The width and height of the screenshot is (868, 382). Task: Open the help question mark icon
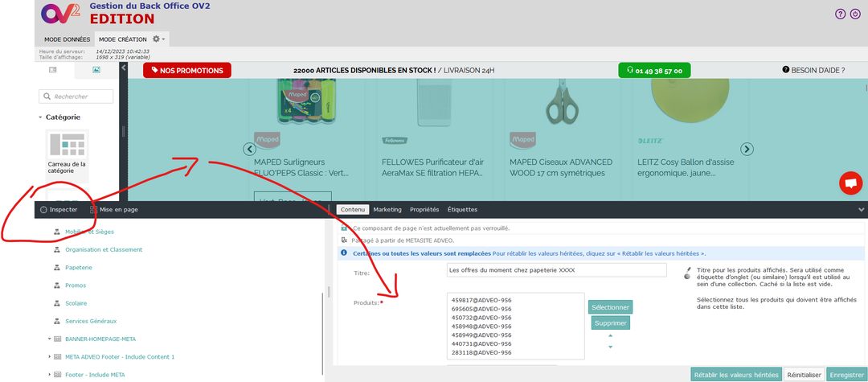pyautogui.click(x=840, y=14)
